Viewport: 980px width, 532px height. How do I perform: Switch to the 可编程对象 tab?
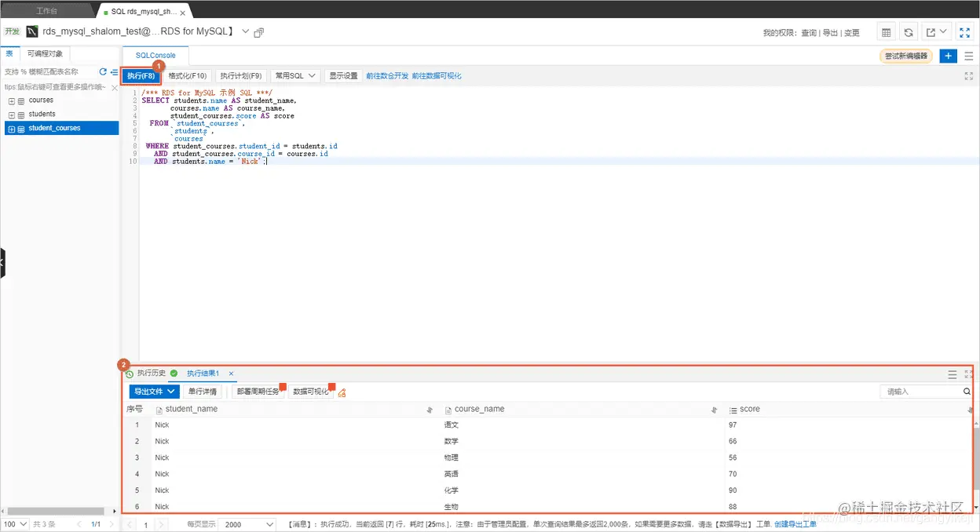[45, 53]
